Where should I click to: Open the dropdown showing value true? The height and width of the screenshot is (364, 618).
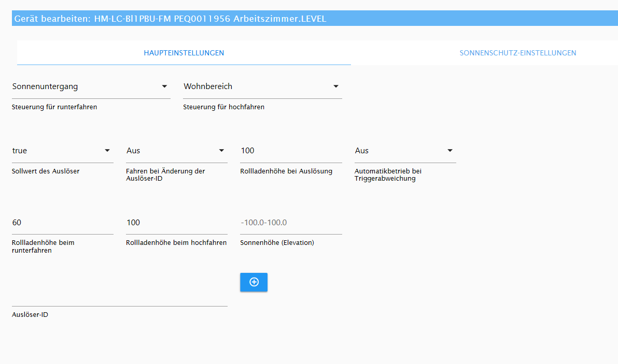point(62,151)
